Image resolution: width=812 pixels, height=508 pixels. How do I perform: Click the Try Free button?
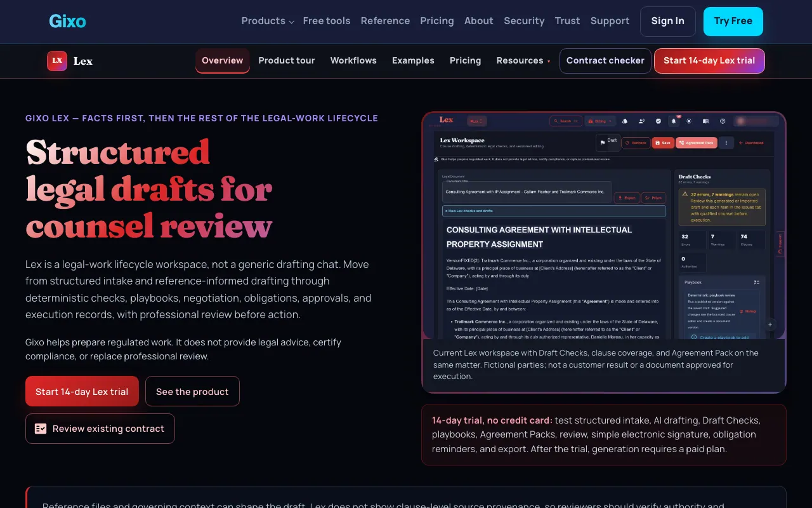pyautogui.click(x=733, y=21)
